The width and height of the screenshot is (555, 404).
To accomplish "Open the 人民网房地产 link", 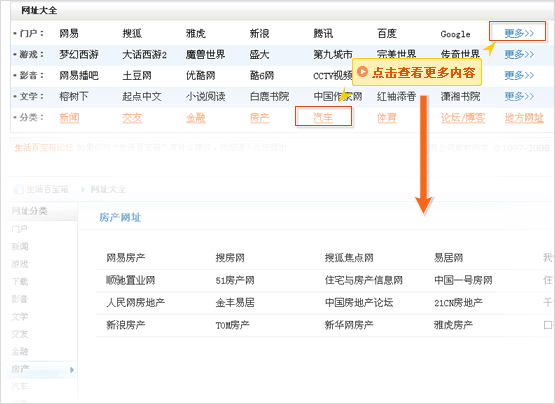I will point(136,302).
